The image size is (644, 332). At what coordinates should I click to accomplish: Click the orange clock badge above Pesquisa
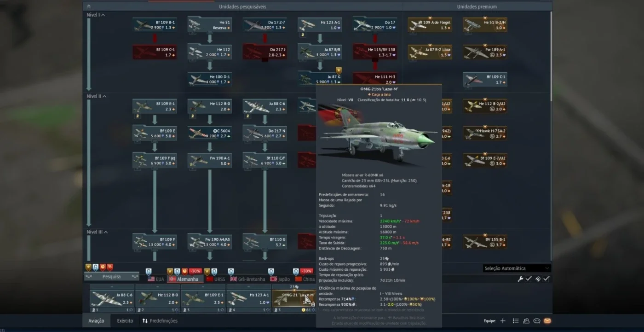pos(103,267)
